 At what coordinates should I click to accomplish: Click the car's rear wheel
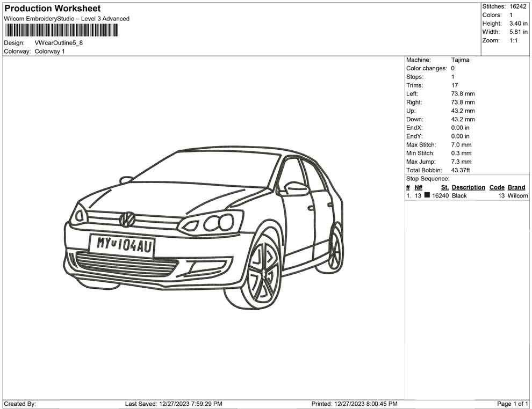tap(335, 249)
